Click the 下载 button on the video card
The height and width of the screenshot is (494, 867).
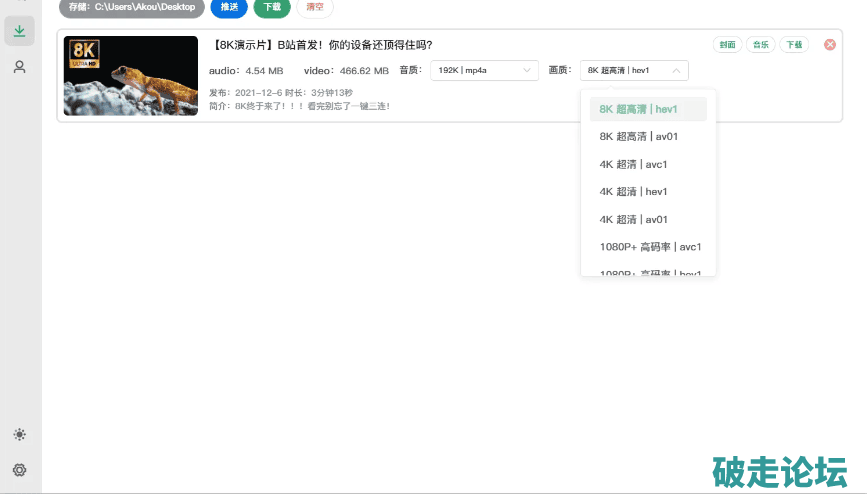(793, 45)
